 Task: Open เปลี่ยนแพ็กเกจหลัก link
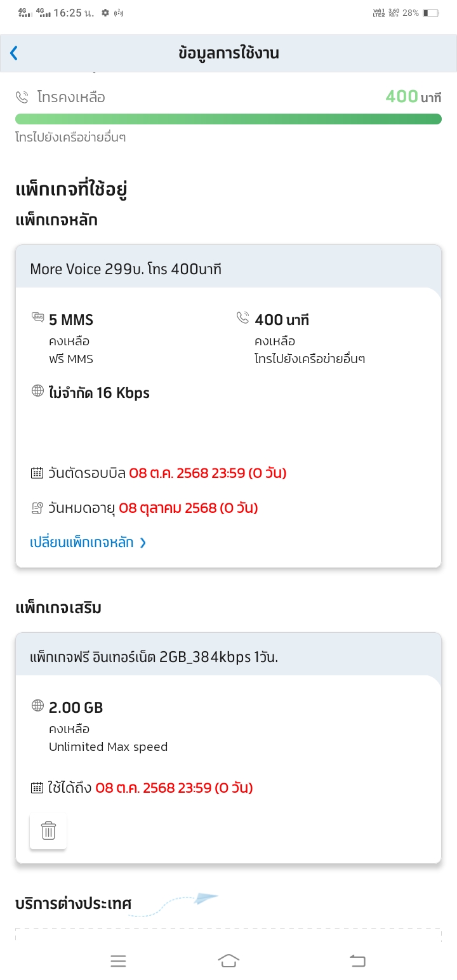[x=82, y=543]
